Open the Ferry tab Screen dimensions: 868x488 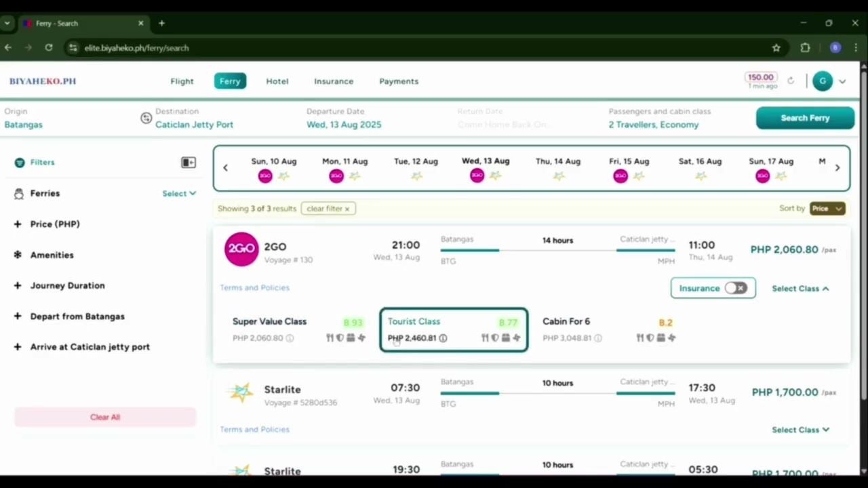(230, 81)
